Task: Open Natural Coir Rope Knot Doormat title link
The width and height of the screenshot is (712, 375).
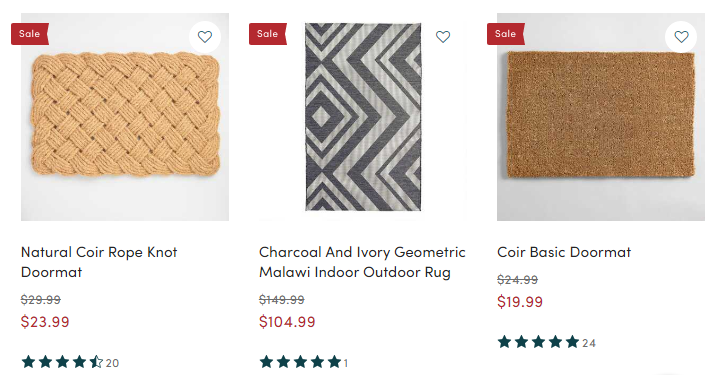Action: (99, 262)
